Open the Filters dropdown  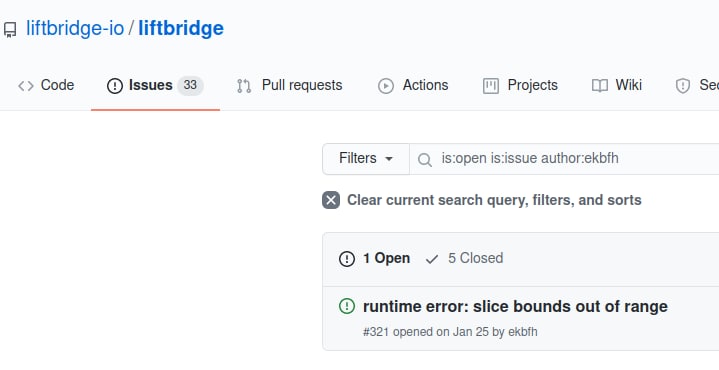point(366,159)
